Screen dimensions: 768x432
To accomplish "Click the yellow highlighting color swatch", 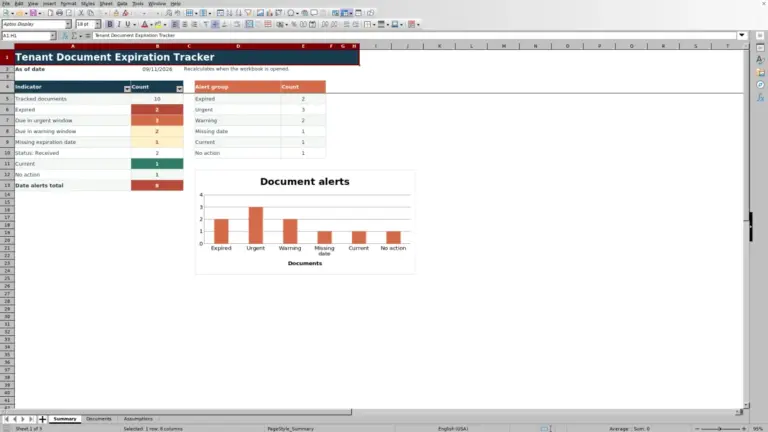I will tap(158, 24).
